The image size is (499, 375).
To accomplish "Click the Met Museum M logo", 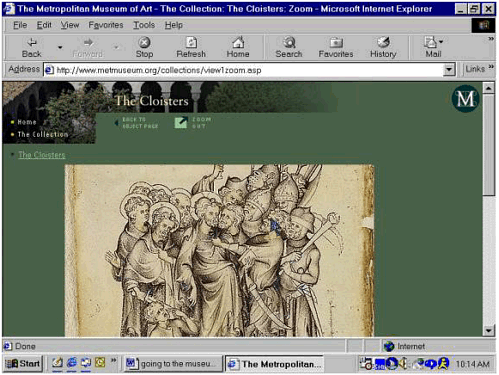I will 465,99.
